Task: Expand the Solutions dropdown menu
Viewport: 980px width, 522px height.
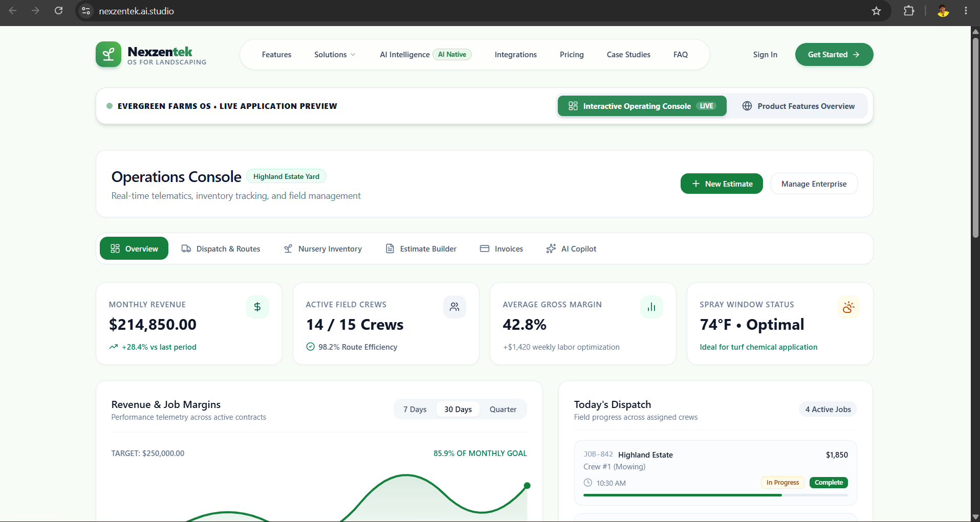Action: (x=335, y=55)
